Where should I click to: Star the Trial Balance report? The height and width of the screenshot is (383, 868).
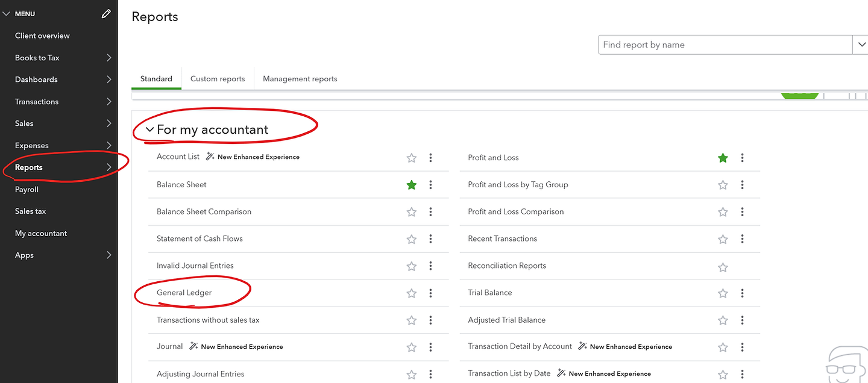click(723, 293)
